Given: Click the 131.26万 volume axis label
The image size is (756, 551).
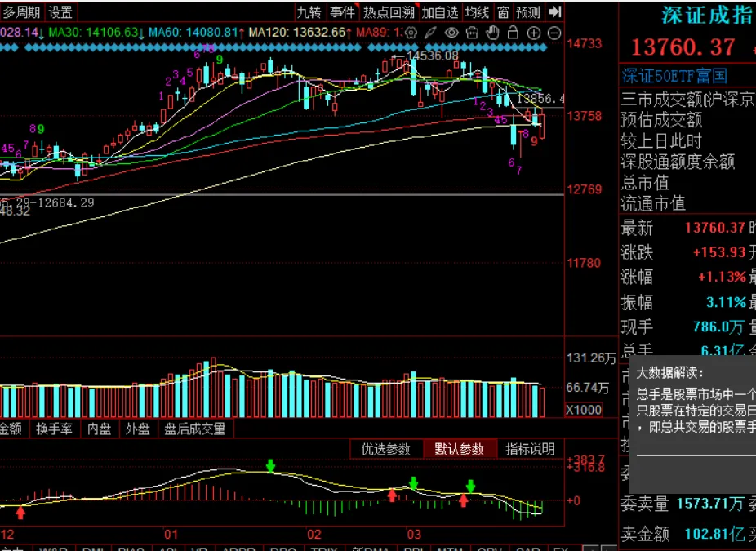Looking at the screenshot, I should coord(591,358).
